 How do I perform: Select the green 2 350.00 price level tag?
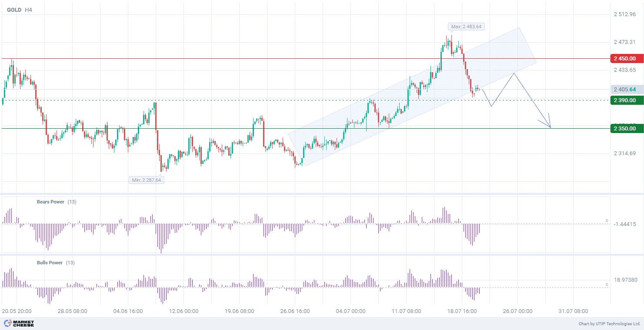pyautogui.click(x=627, y=128)
